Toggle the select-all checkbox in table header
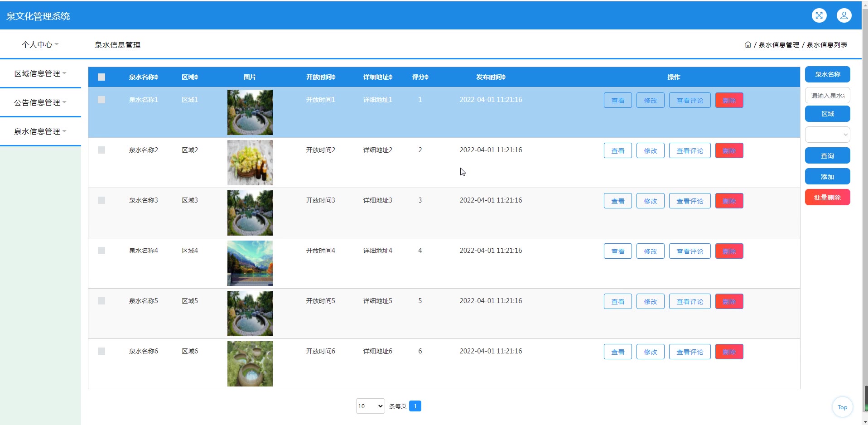The height and width of the screenshot is (425, 868). [x=101, y=77]
